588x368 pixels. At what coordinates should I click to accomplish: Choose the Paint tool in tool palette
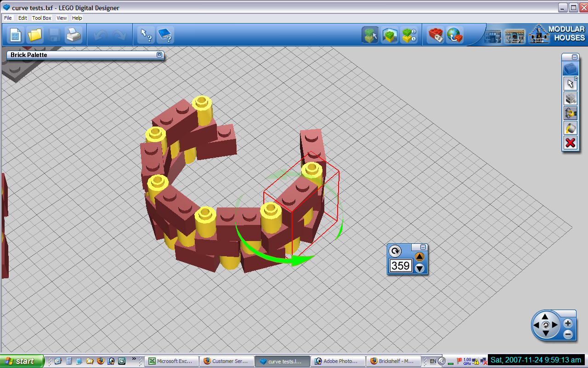coord(570,128)
